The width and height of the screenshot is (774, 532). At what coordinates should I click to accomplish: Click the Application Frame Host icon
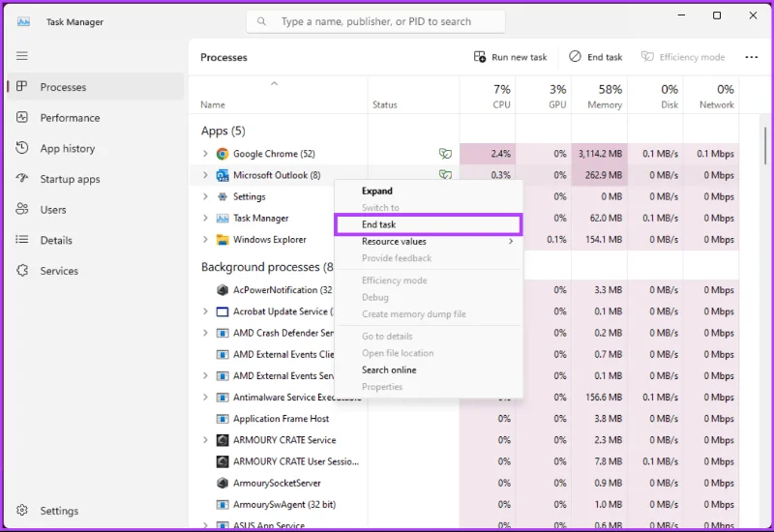[223, 419]
